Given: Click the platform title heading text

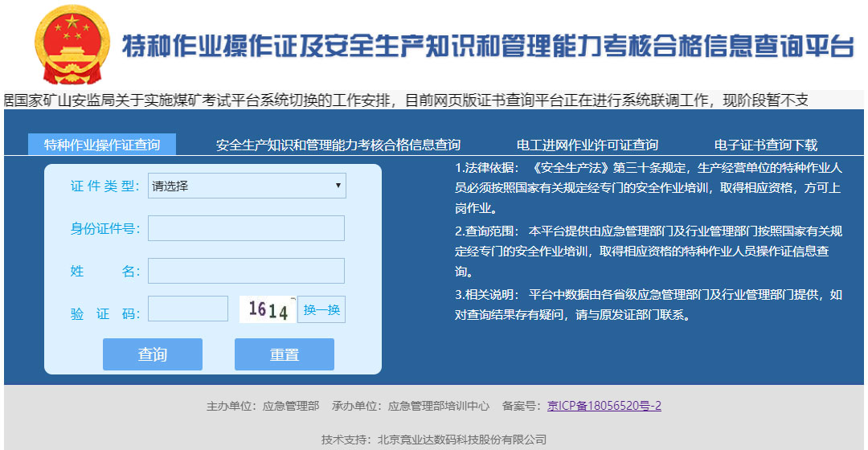Looking at the screenshot, I should [x=487, y=47].
